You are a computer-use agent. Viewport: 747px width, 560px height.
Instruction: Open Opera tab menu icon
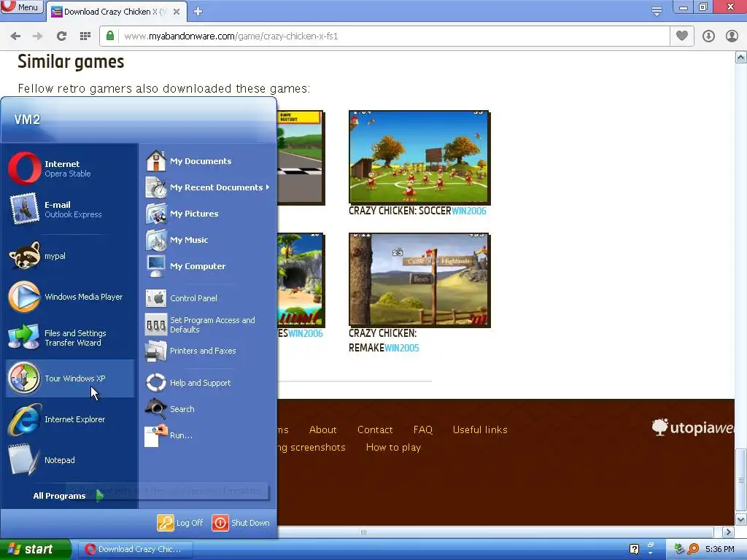657,12
